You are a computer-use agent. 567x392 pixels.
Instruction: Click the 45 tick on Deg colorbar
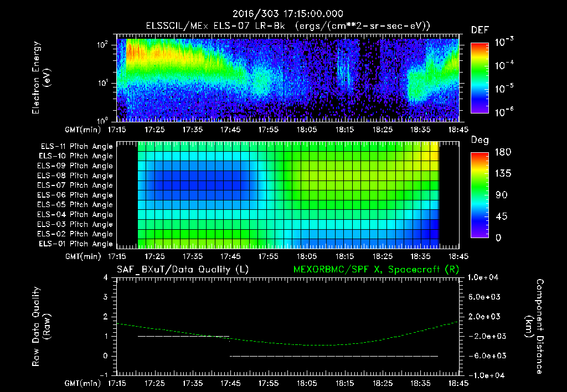point(502,216)
